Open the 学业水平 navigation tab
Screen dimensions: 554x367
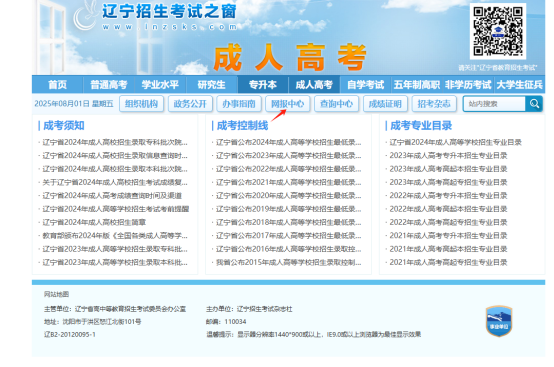click(x=160, y=85)
